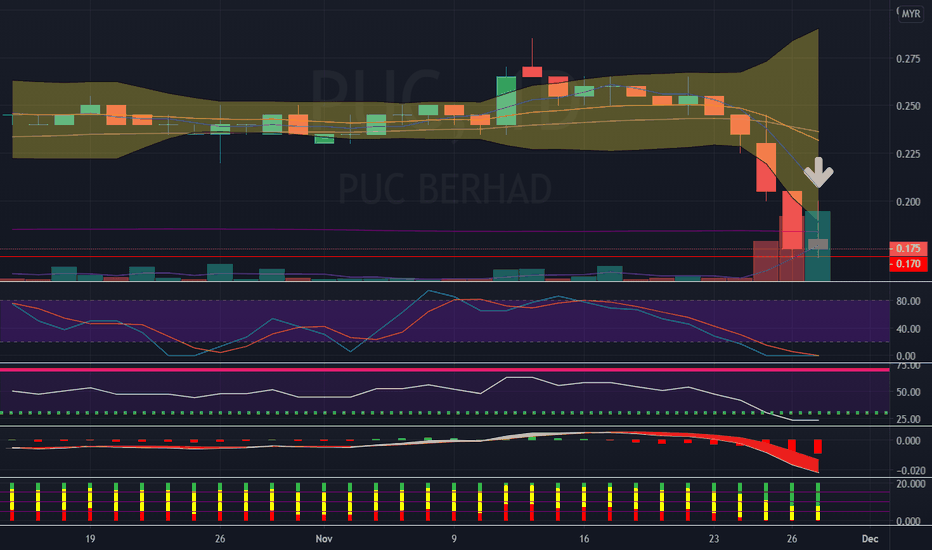Open the MYR currency selector
932x550 pixels.
(x=911, y=14)
